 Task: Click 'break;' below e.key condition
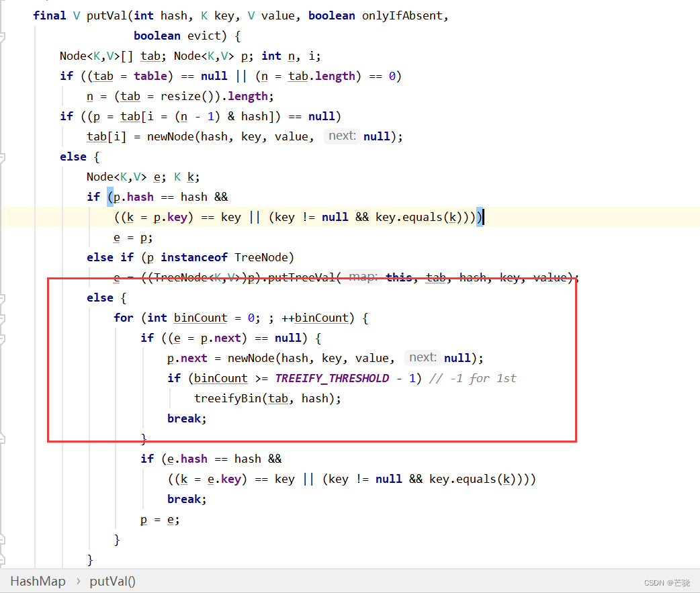point(187,499)
